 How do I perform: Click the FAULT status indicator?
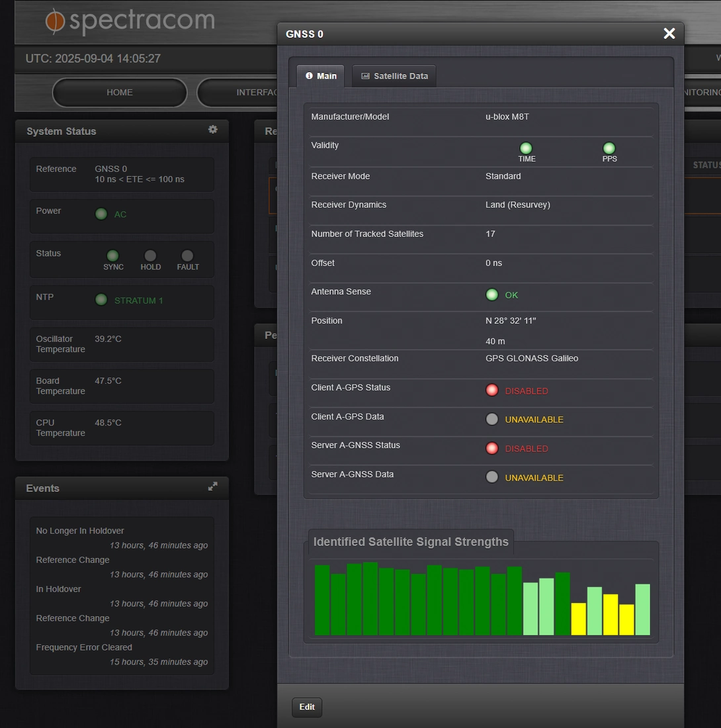(x=187, y=256)
